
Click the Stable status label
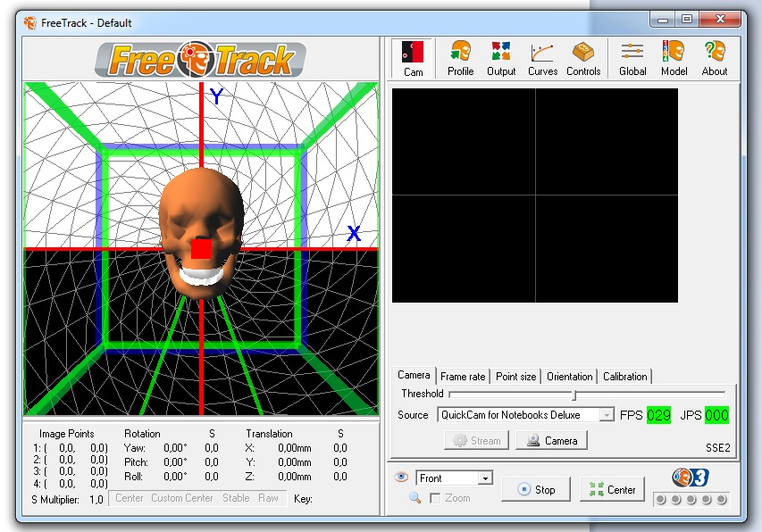(236, 498)
